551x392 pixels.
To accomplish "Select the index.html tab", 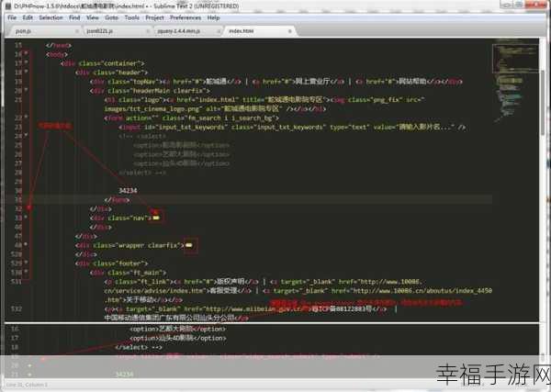I will (258, 31).
